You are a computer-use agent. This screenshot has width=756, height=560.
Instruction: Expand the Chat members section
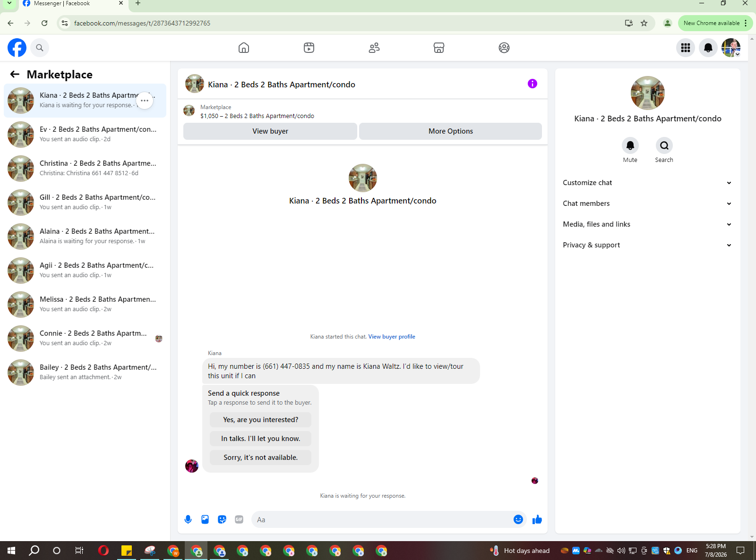click(647, 204)
